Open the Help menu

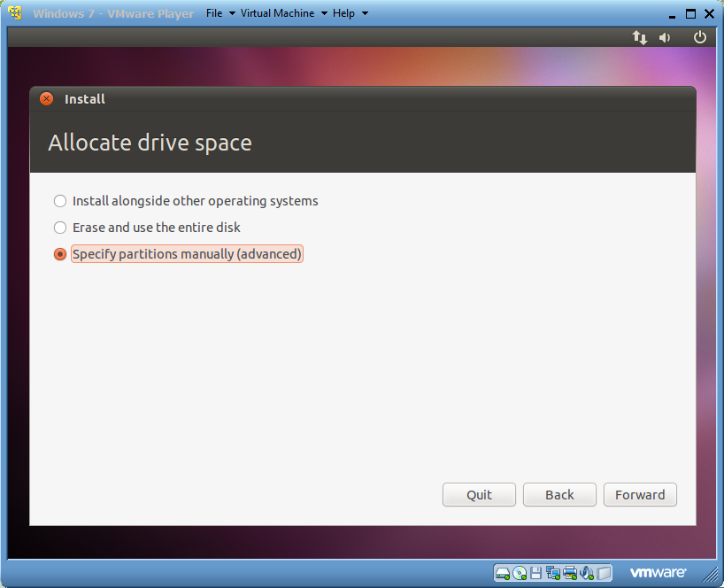click(x=343, y=13)
